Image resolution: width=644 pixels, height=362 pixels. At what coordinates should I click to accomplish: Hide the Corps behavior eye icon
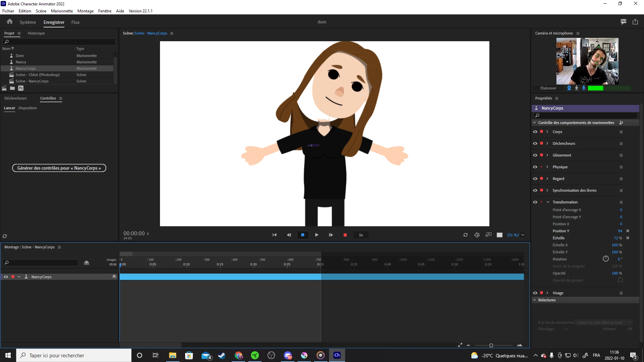point(535,132)
